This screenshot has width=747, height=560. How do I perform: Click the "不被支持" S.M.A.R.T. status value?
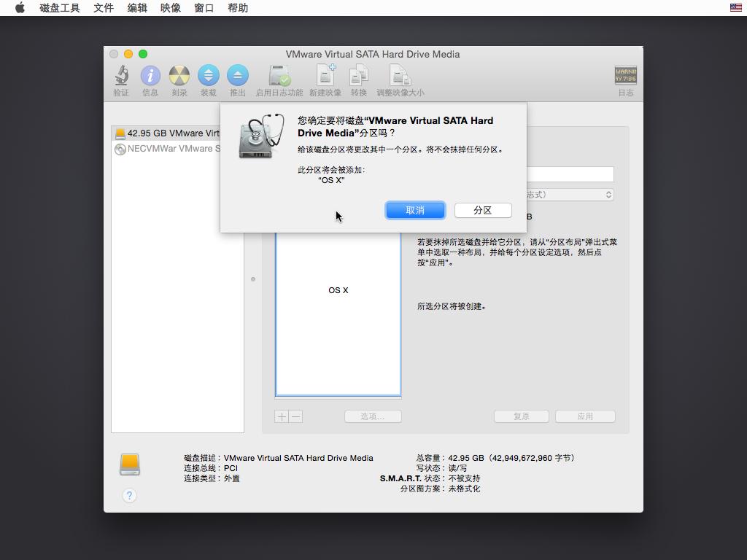coord(464,478)
